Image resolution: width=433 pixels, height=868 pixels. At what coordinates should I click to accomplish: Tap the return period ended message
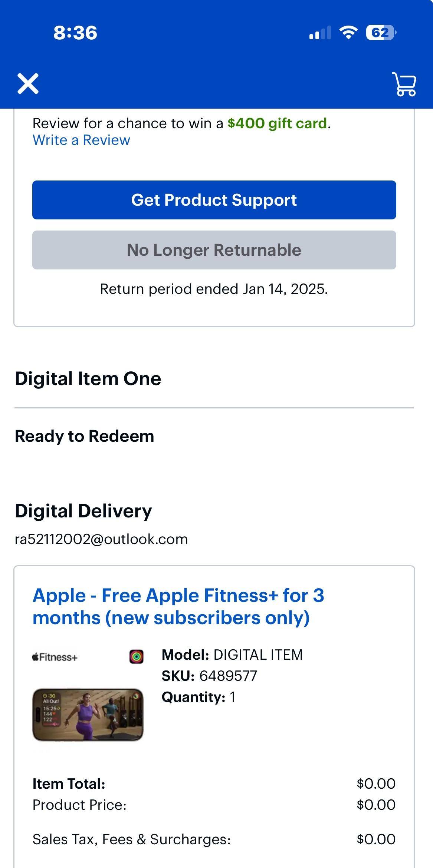click(x=214, y=289)
